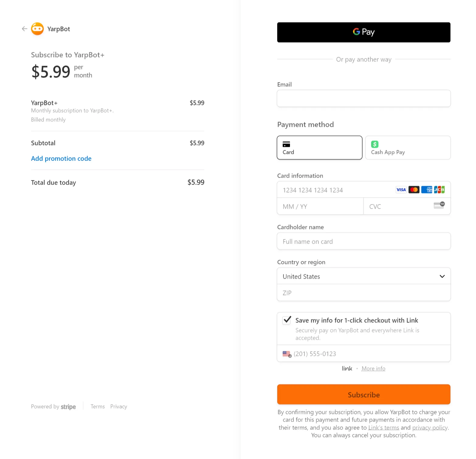Click More info next to Link logo
This screenshot has width=476, height=459.
tap(373, 368)
